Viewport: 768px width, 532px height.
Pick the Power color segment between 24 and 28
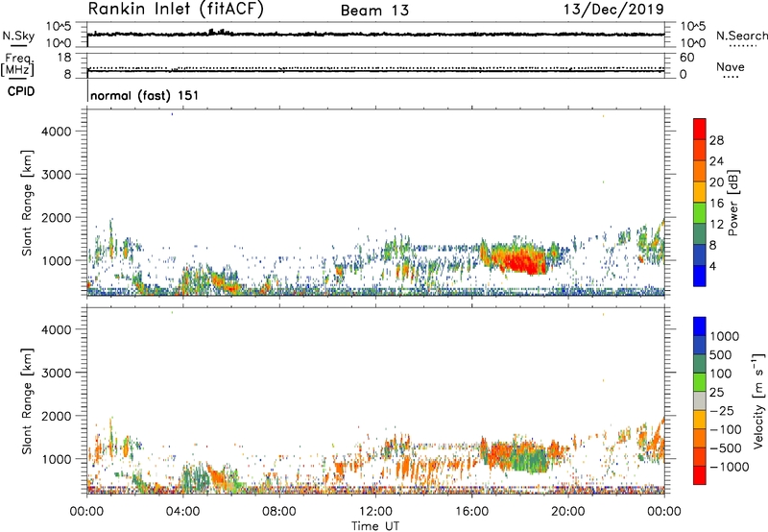tap(700, 150)
